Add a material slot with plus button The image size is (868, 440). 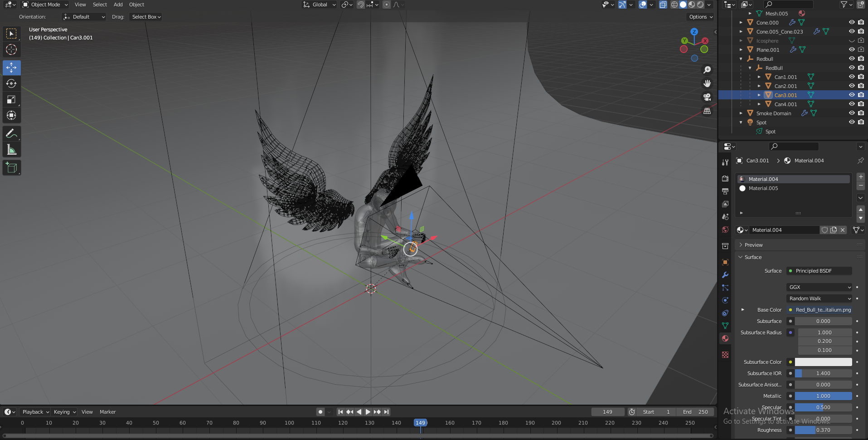pyautogui.click(x=861, y=177)
